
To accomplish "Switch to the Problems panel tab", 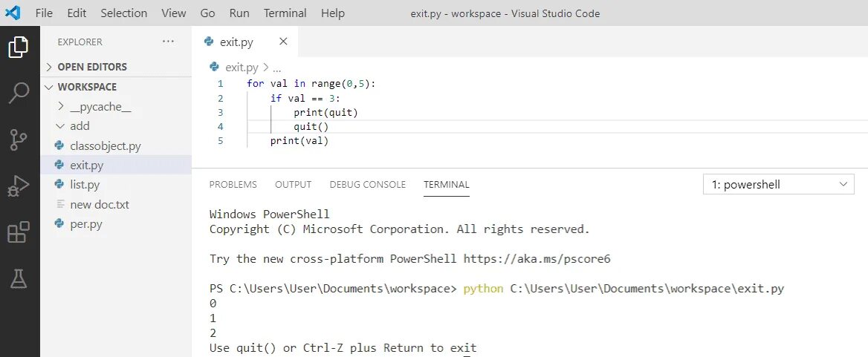I will tap(233, 184).
